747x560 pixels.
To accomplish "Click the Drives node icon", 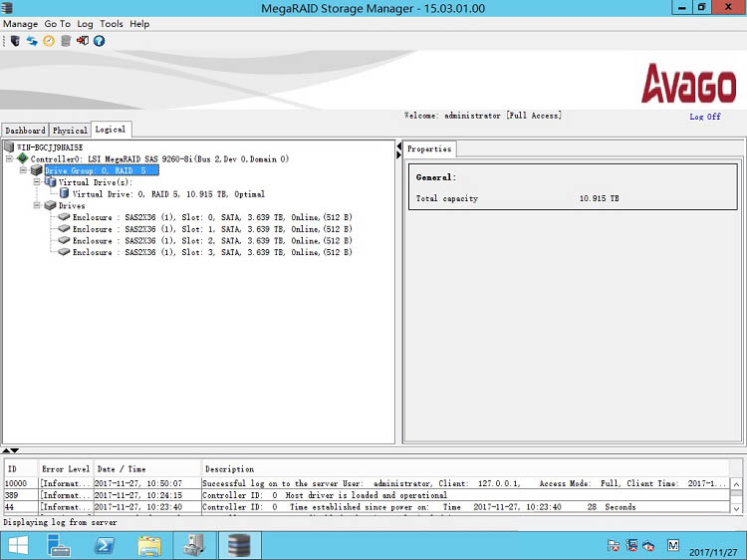I will pos(50,205).
